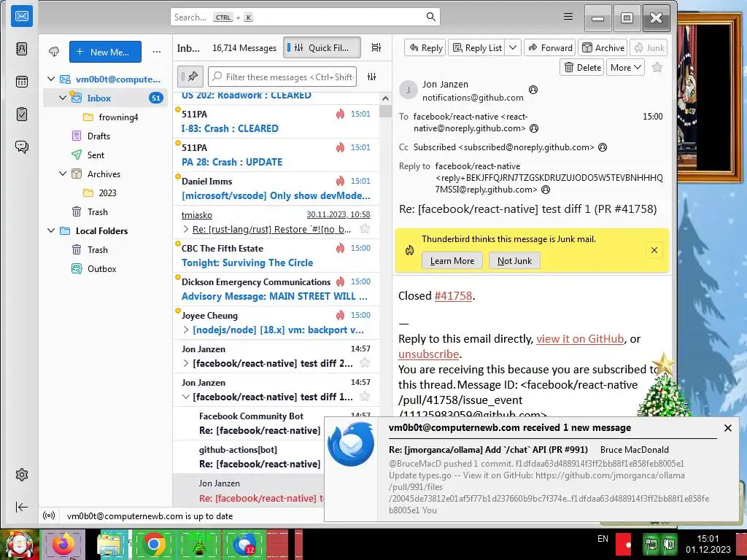Close the new message notification popup
The image size is (747, 560).
727,427
